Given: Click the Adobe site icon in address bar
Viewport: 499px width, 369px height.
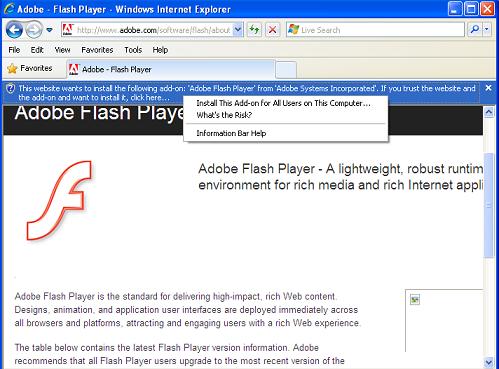Looking at the screenshot, I should tap(68, 30).
